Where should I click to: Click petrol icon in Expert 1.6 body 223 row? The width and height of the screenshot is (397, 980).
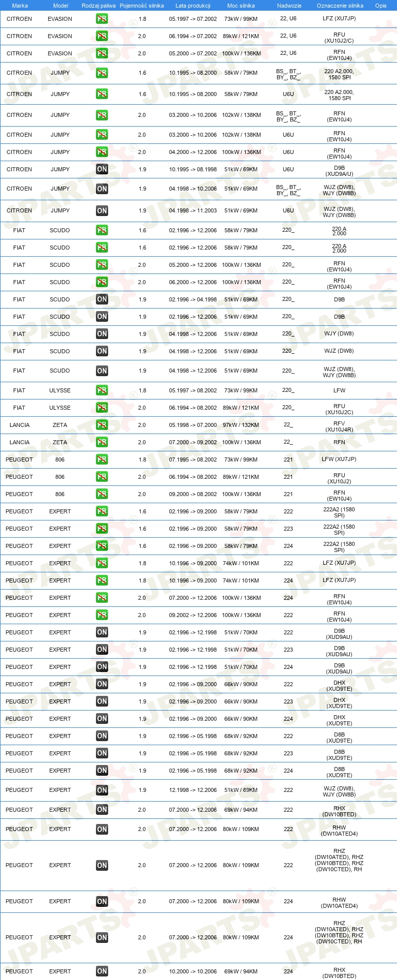tap(102, 529)
